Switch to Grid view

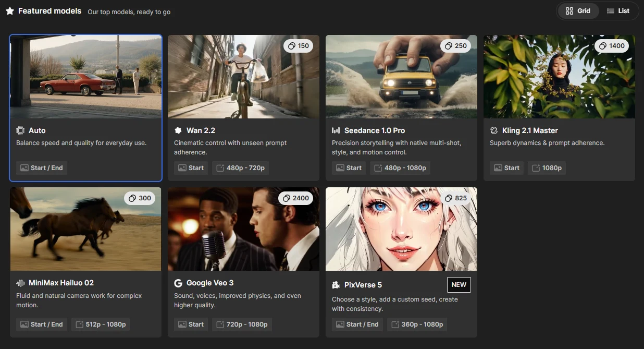[x=578, y=11]
